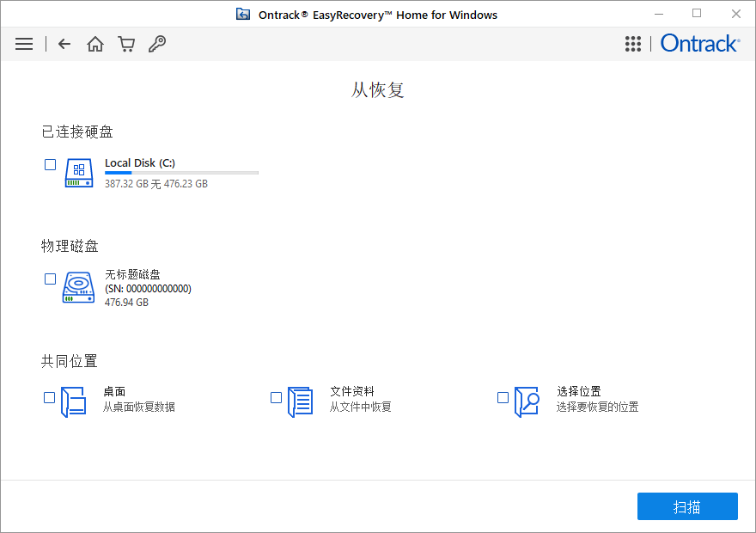Image resolution: width=756 pixels, height=533 pixels.
Task: Click the 选择要恢复的位置 description
Action: [x=597, y=407]
